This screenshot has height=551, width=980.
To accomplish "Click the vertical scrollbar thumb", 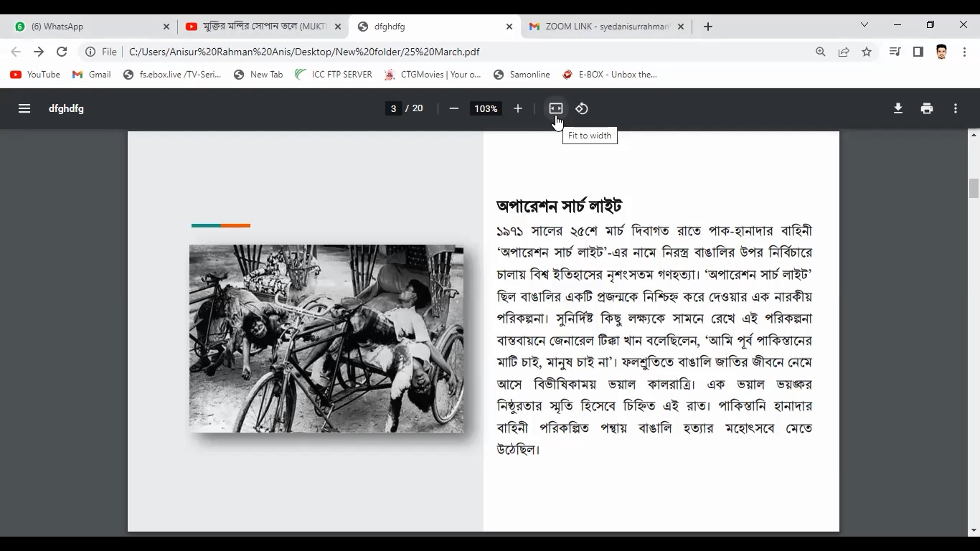I will (974, 188).
